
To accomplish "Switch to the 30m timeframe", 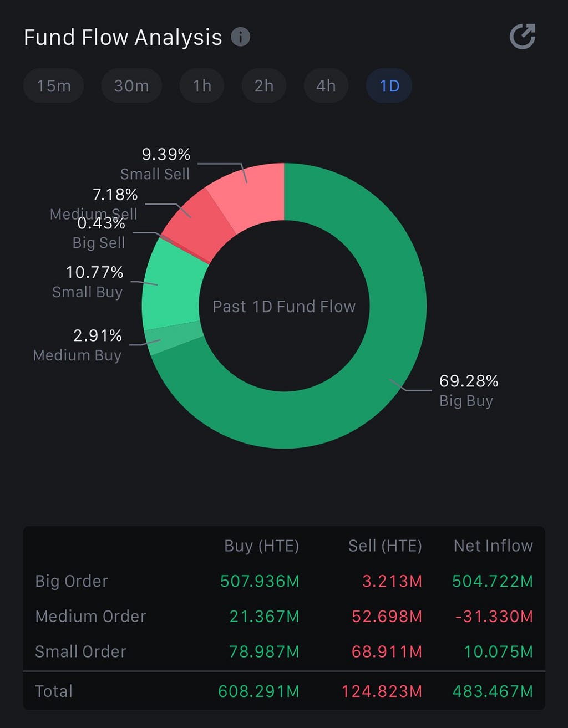I will [x=131, y=86].
